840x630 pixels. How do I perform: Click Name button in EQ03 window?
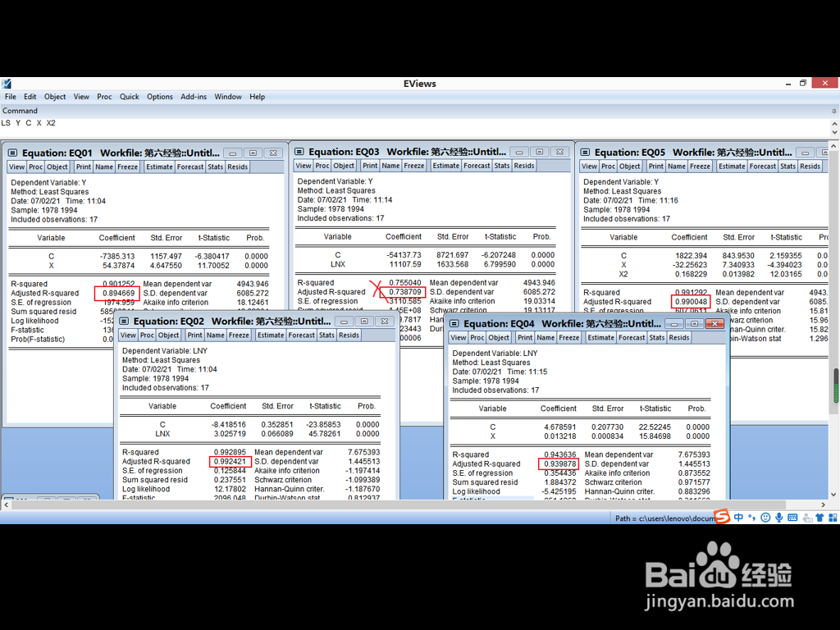pos(390,166)
